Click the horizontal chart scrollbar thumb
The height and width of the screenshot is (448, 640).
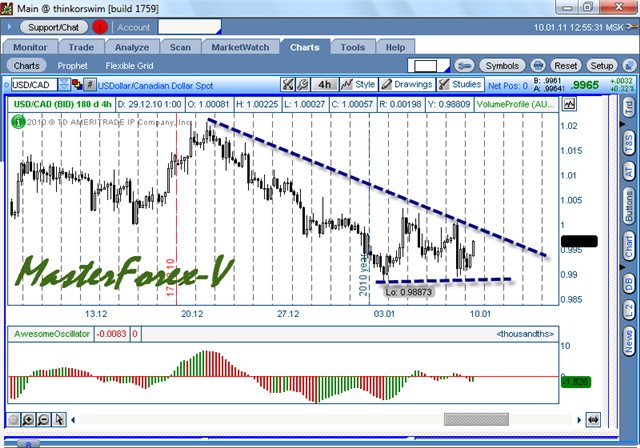(476, 419)
